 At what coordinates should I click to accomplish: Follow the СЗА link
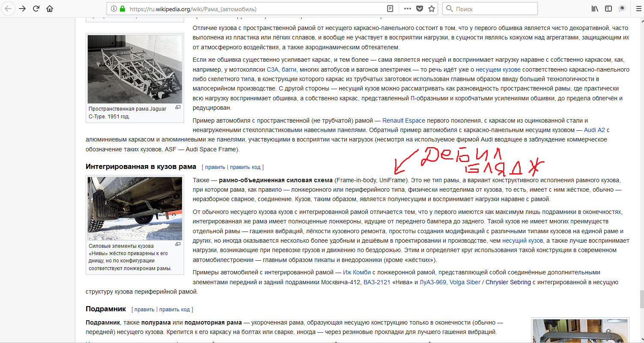272,69
